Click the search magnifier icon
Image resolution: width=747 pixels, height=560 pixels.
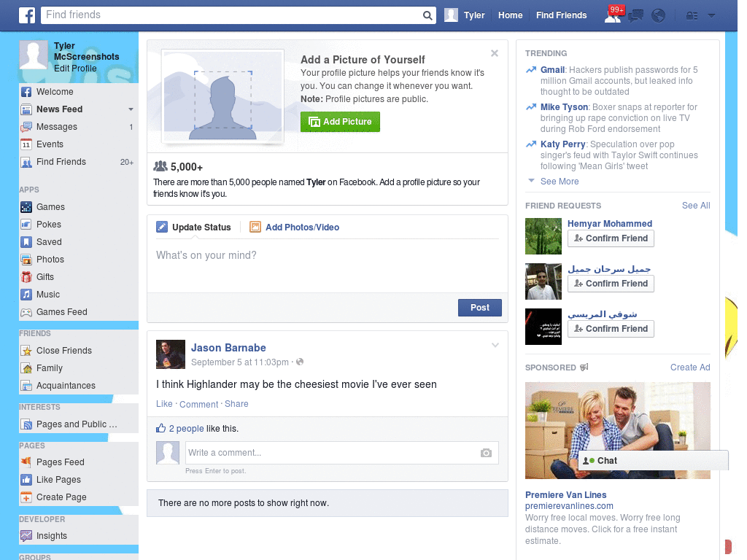(x=427, y=15)
